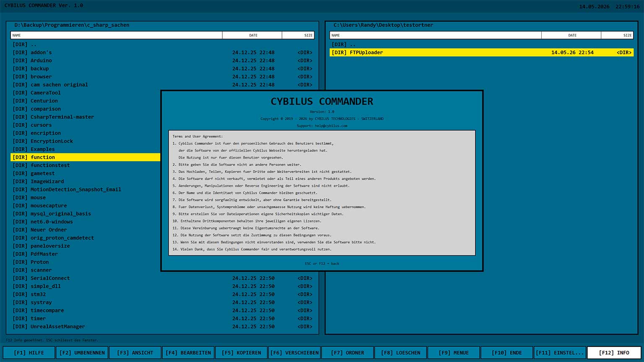Select the simple_dll folder
Viewport: 644px width, 362px height.
(x=162, y=286)
